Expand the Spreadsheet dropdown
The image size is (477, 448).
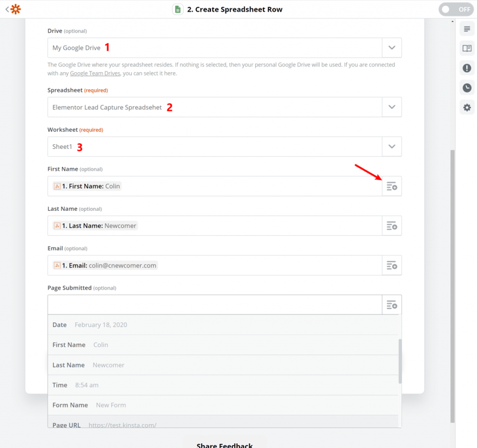(392, 107)
